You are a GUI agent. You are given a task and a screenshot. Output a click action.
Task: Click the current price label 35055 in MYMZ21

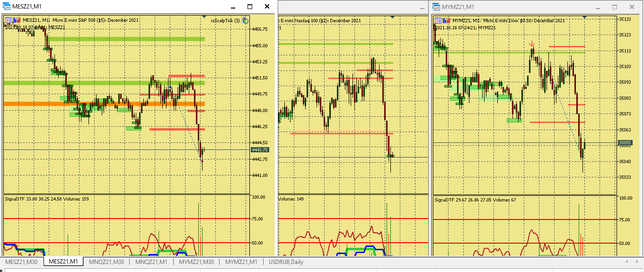tap(625, 142)
